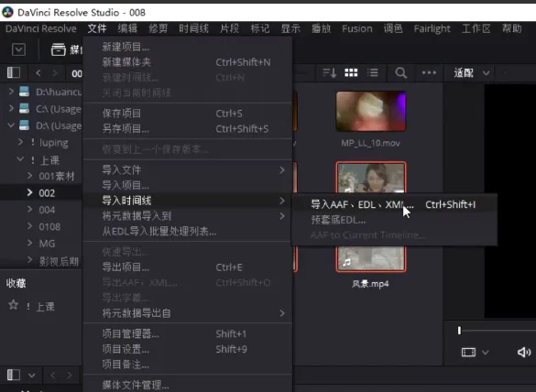Open the 调色 menu
Screen dimensions: 536x392
(393, 28)
